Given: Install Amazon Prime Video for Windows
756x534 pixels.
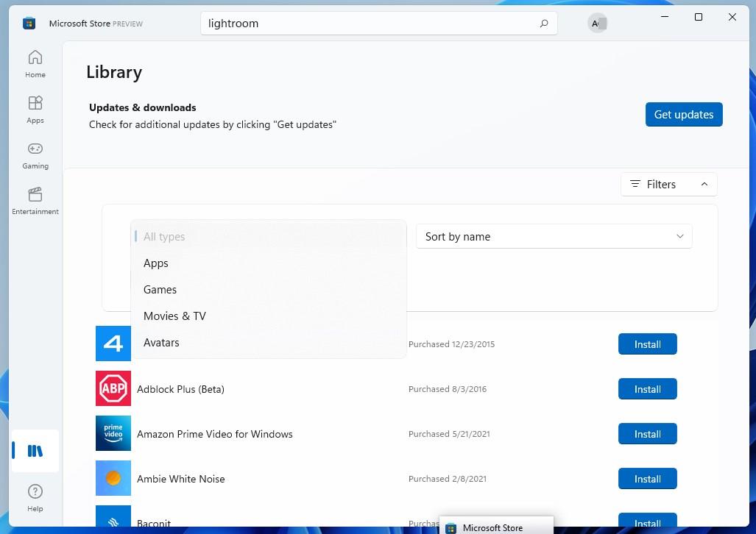Looking at the screenshot, I should [648, 434].
